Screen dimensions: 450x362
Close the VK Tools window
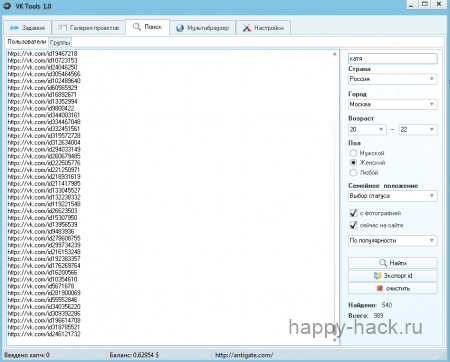pyautogui.click(x=439, y=4)
